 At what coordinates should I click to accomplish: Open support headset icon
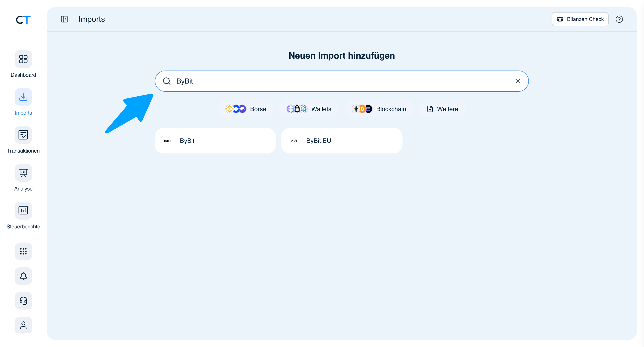pos(23,301)
